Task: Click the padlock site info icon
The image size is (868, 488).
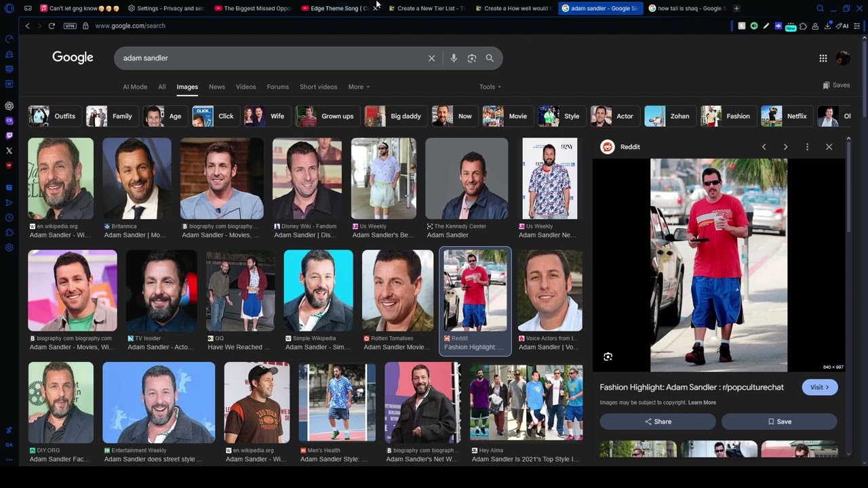Action: click(85, 26)
